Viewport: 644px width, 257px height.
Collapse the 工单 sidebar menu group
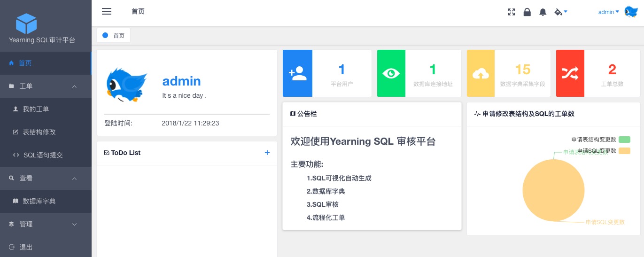[46, 86]
